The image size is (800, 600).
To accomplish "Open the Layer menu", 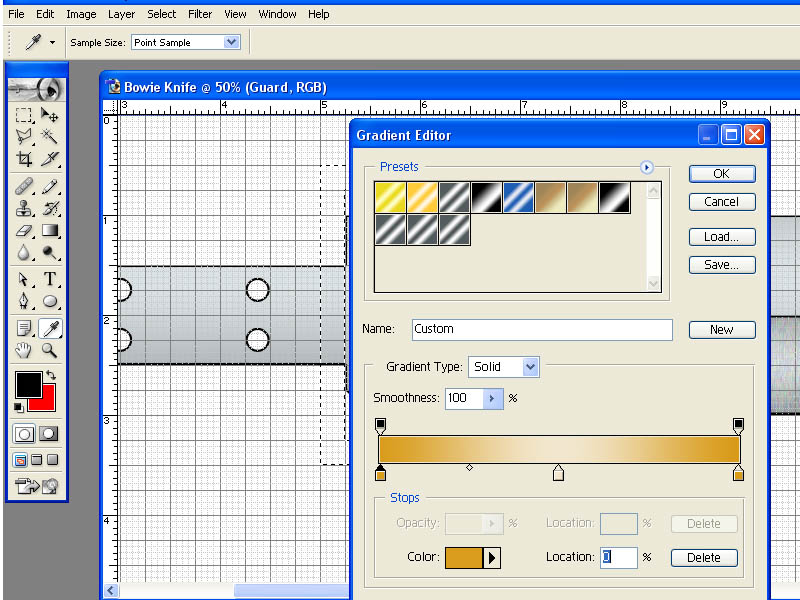I will (121, 14).
